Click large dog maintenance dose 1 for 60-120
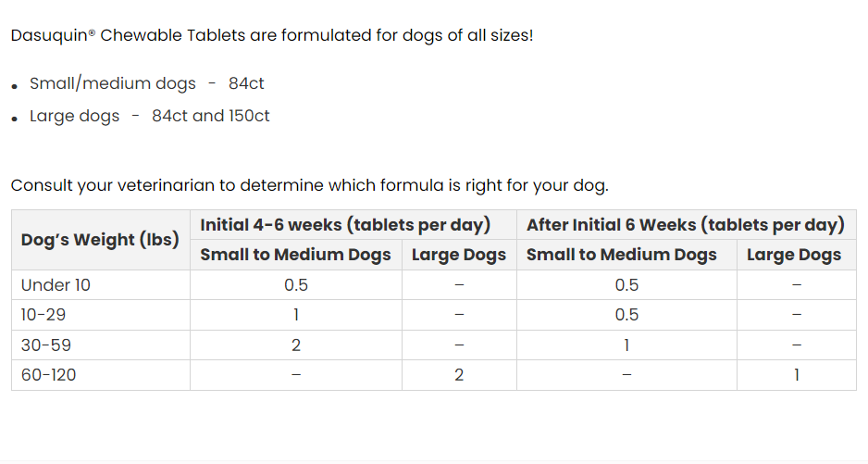Screen dimensions: 868x464 click(797, 375)
